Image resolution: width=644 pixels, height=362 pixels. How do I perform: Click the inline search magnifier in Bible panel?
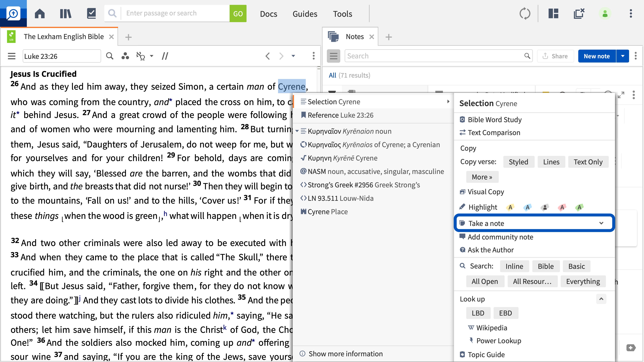coord(110,56)
